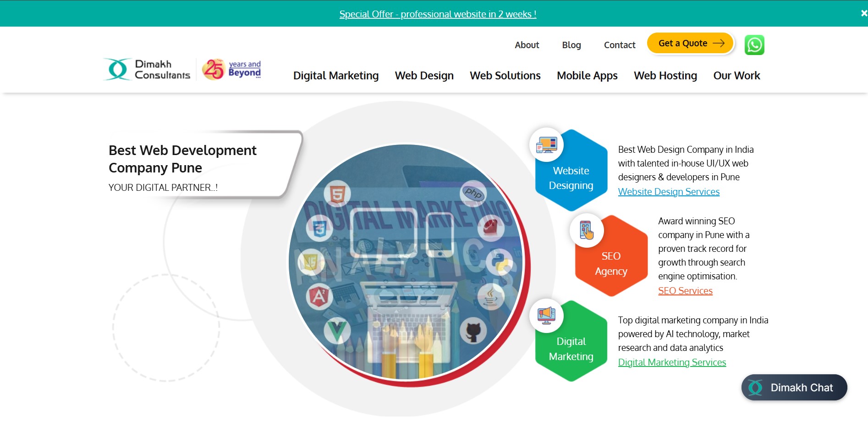Click the Vue.js icon in the hero circle
Viewport: 868px width, 422px height.
(338, 331)
